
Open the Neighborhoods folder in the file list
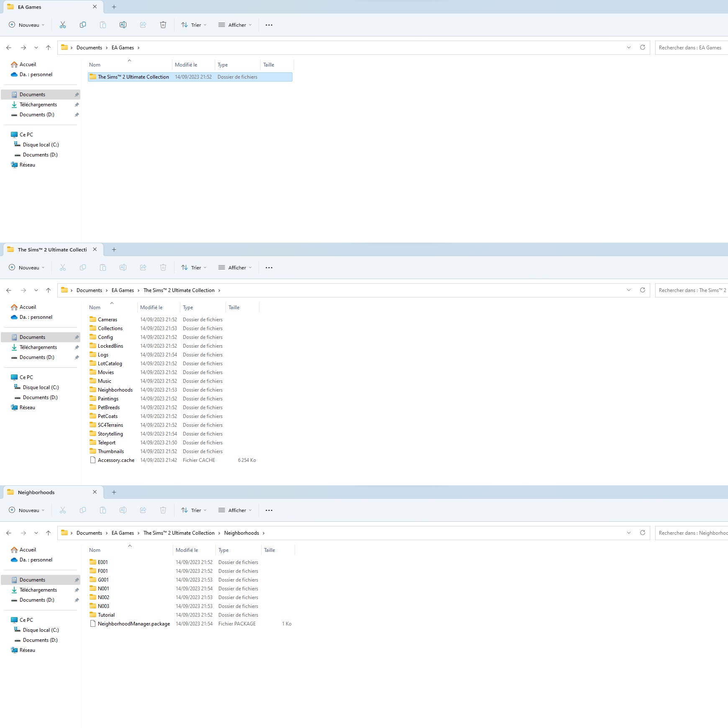click(x=115, y=390)
